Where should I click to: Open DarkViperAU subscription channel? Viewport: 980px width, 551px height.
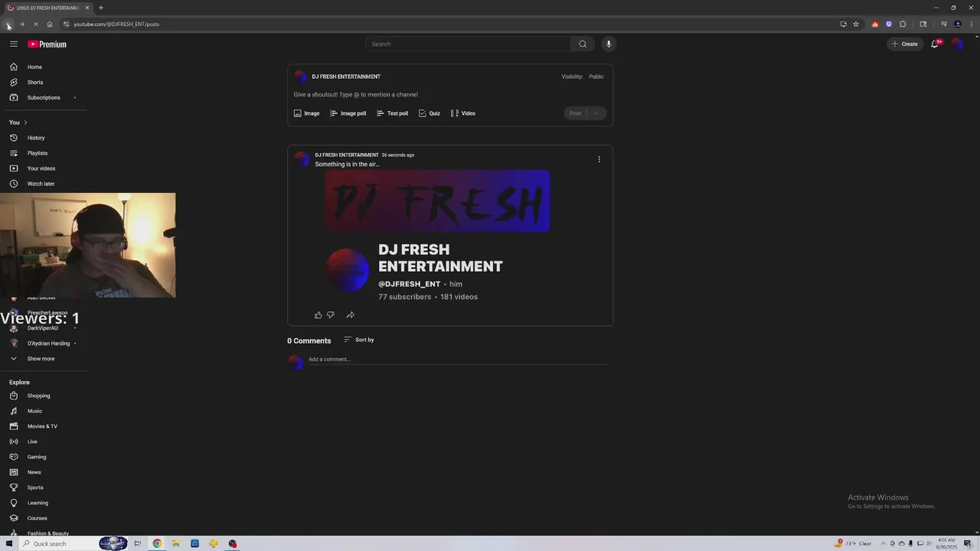[x=44, y=328]
